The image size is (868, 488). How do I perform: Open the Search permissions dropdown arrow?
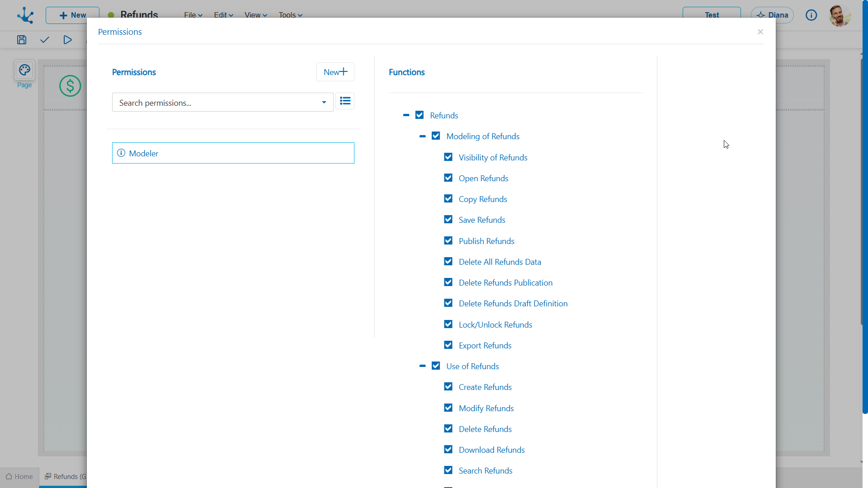pos(324,103)
